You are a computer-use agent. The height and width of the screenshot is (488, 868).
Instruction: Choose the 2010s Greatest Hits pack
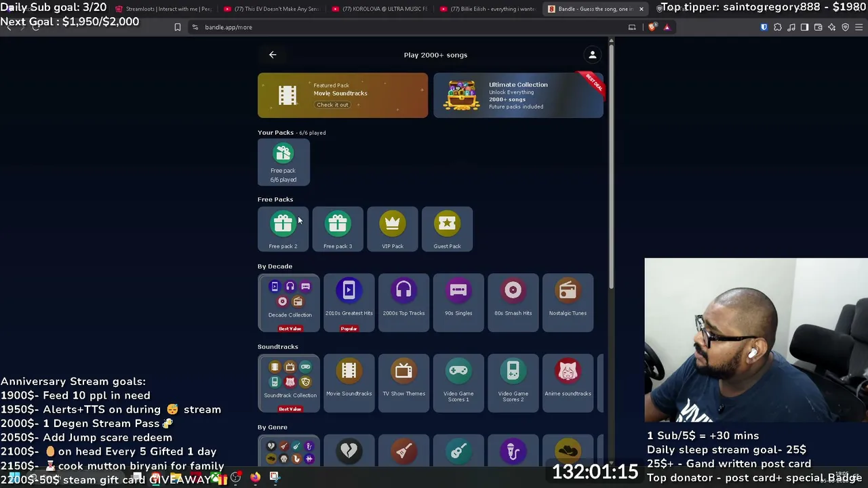click(x=349, y=302)
